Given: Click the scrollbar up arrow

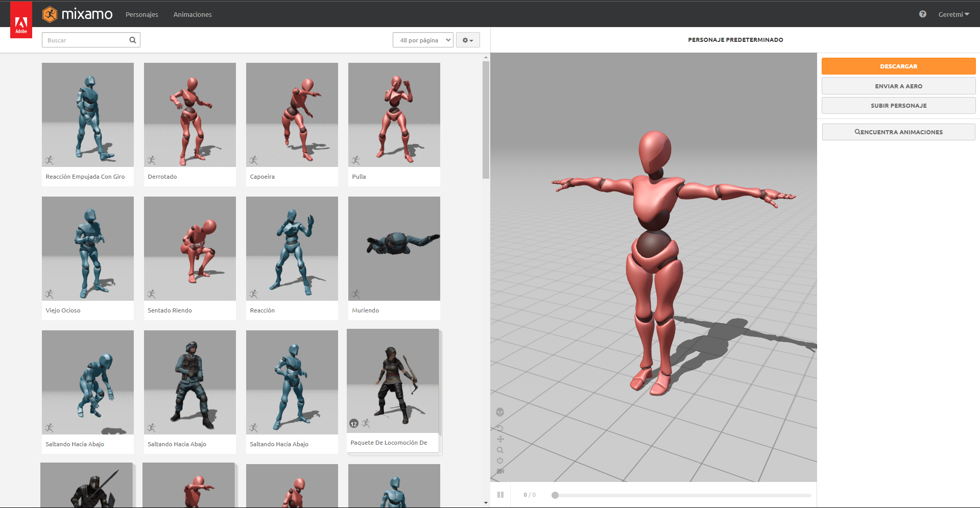Looking at the screenshot, I should (486, 57).
